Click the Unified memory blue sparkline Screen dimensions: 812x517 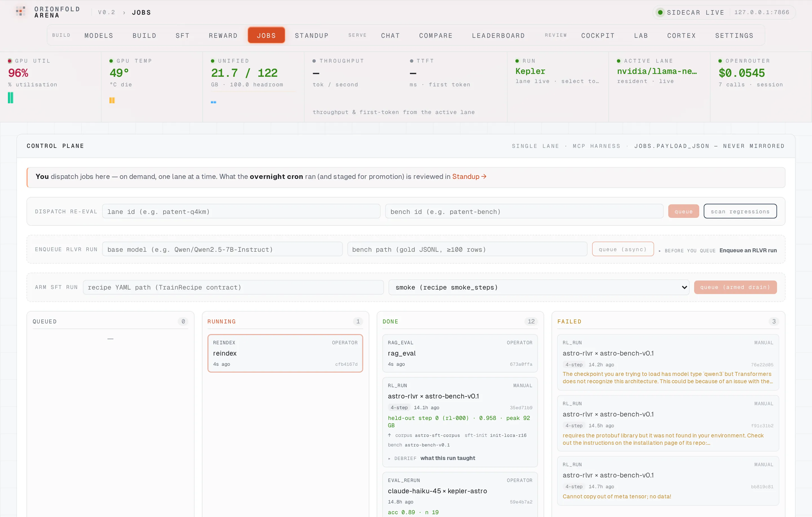[x=213, y=102]
